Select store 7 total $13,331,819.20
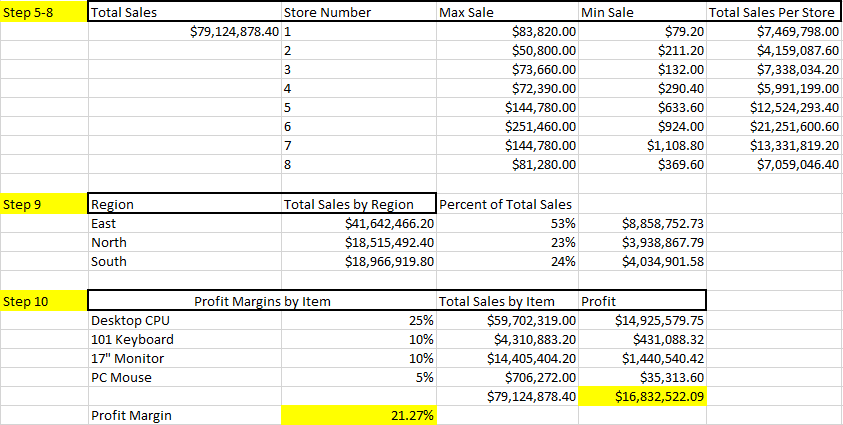The width and height of the screenshot is (843, 425). pos(774,145)
